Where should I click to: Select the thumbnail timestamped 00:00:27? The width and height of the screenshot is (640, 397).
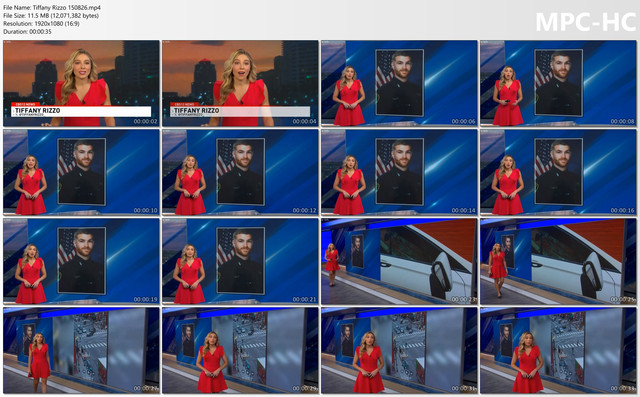pyautogui.click(x=81, y=350)
